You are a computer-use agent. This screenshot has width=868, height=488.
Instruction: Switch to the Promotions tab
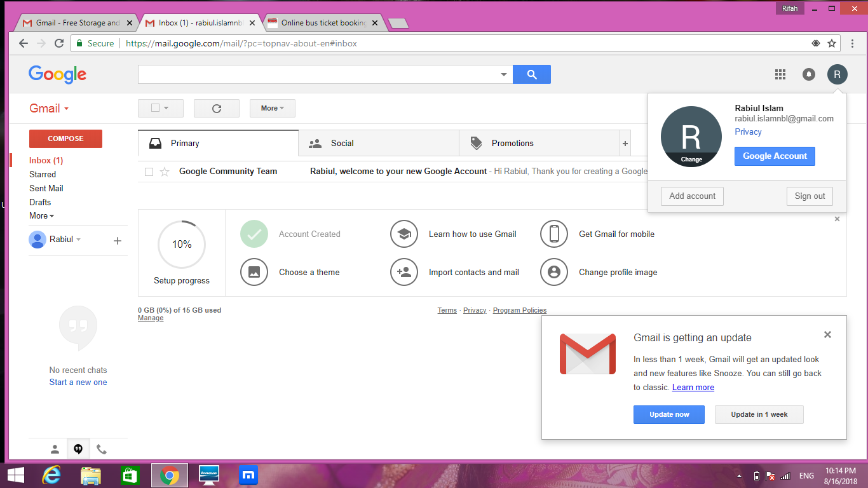(539, 143)
